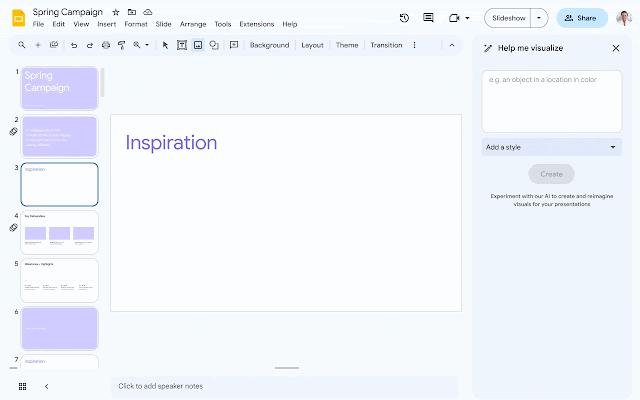Click the insert image icon
This screenshot has width=640, height=400.
point(198,45)
